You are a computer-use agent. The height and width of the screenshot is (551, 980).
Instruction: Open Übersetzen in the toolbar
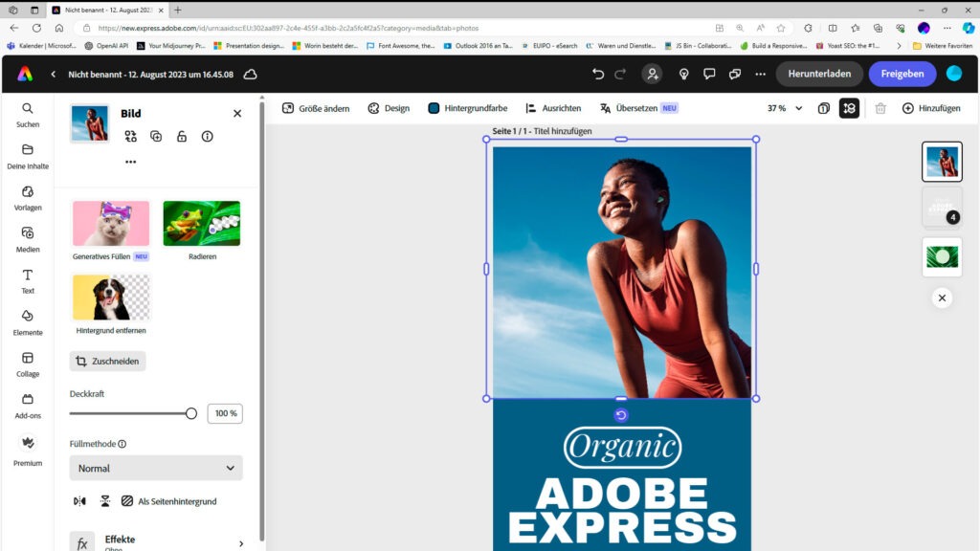coord(638,108)
